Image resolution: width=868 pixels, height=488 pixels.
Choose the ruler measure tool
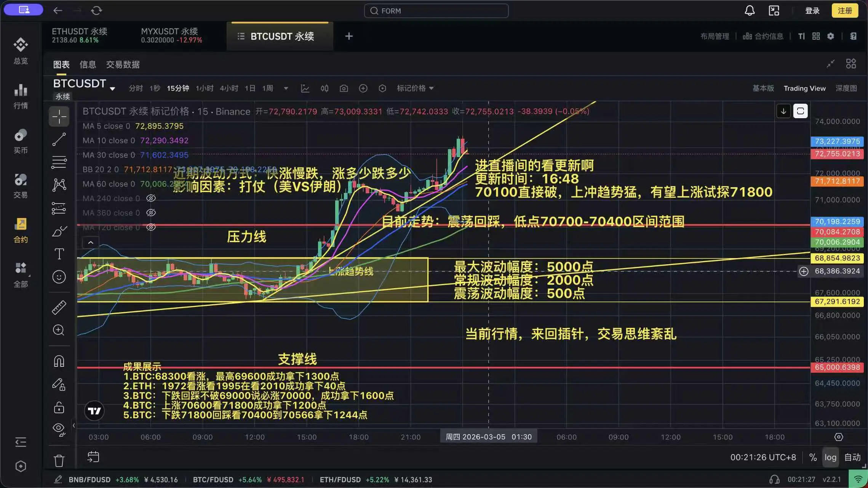click(x=59, y=307)
